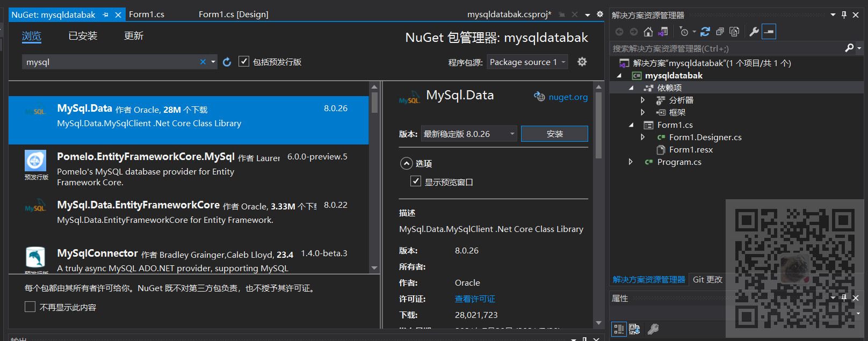
Task: Uncheck the show preview window checkbox
Action: pos(416,182)
